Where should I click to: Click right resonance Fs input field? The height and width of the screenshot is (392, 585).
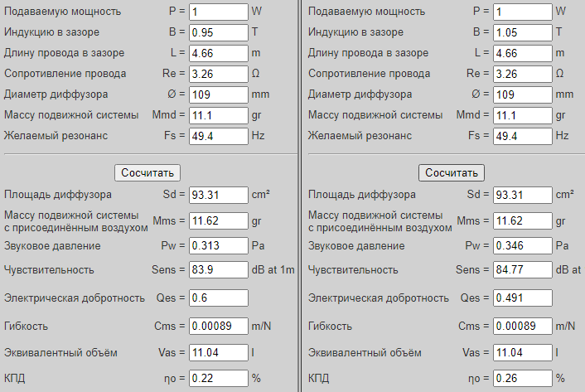click(522, 136)
